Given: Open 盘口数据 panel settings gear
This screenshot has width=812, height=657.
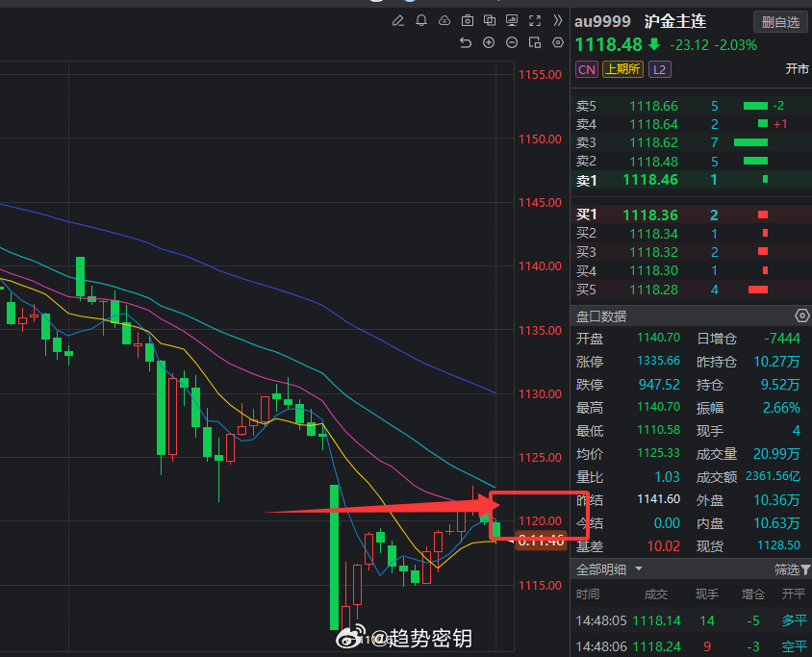Looking at the screenshot, I should (x=801, y=316).
